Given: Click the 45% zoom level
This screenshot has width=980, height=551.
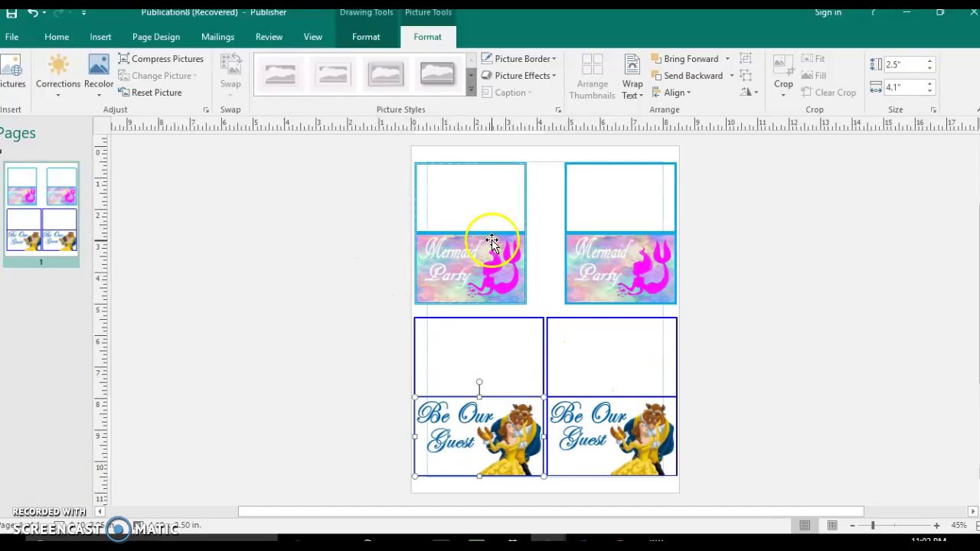Looking at the screenshot, I should point(959,526).
